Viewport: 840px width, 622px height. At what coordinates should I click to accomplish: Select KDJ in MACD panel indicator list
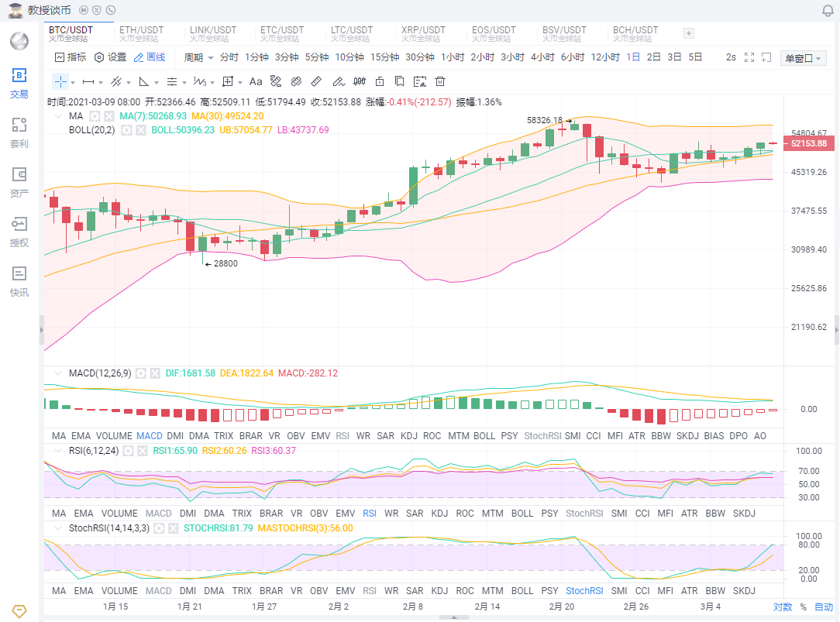[x=408, y=436]
